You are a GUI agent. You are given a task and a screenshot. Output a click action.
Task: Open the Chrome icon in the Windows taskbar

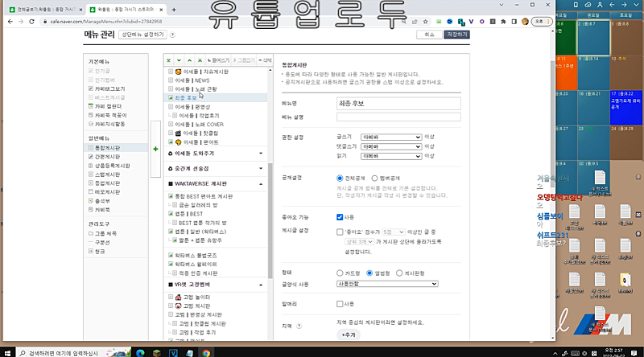click(x=206, y=352)
